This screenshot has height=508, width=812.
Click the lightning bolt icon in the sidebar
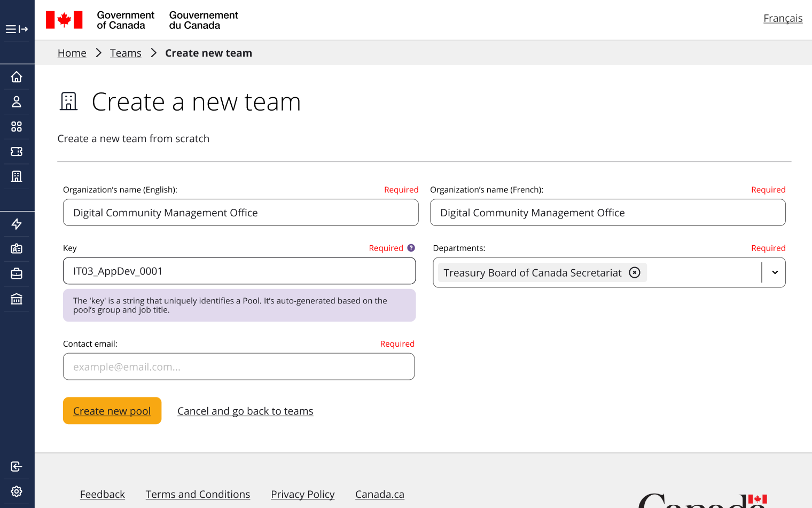pyautogui.click(x=17, y=224)
